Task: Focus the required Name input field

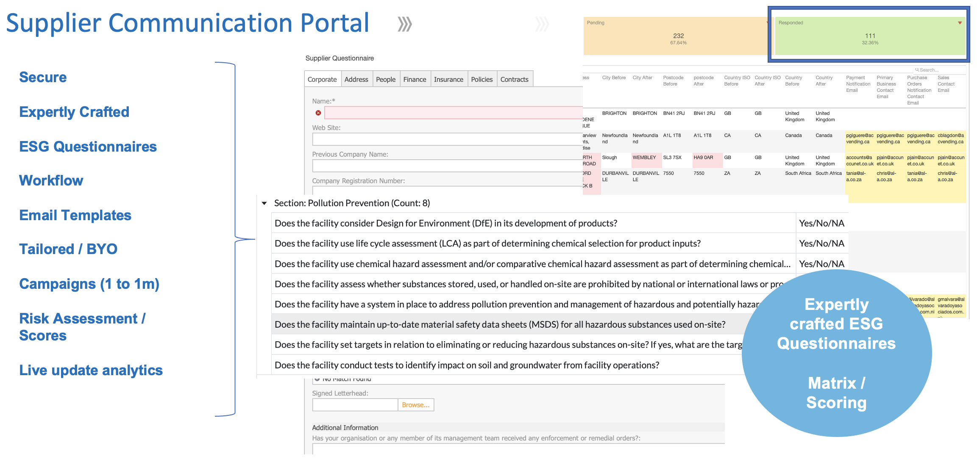Action: 454,113
